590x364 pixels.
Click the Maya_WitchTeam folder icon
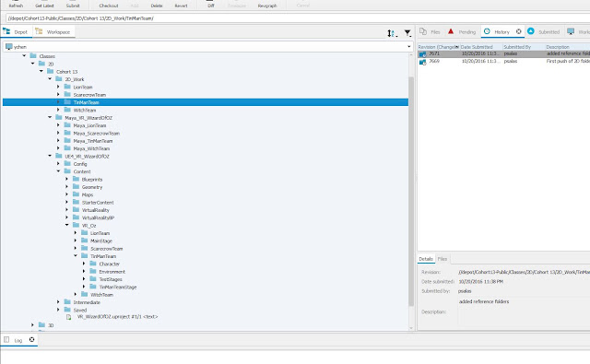[x=67, y=148]
